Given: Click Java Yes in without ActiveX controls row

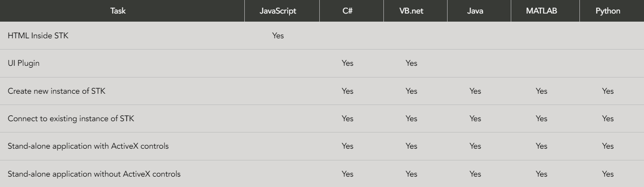Looking at the screenshot, I should [475, 174].
